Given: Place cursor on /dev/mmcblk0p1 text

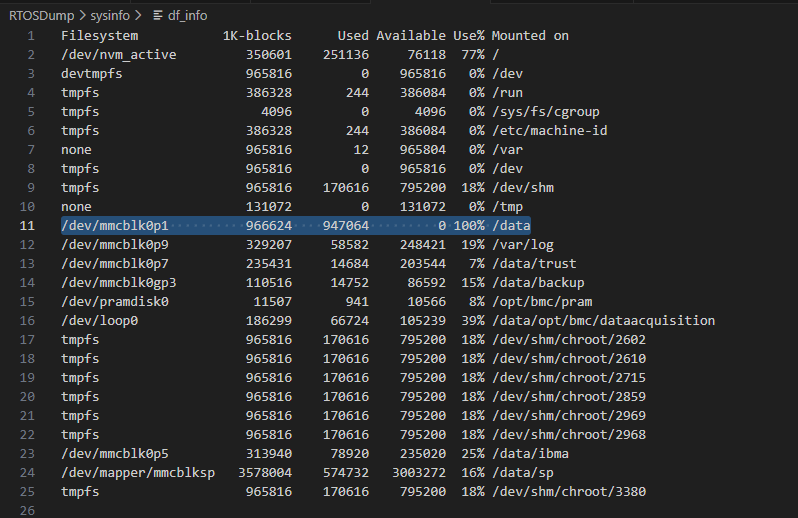Looking at the screenshot, I should pos(115,226).
